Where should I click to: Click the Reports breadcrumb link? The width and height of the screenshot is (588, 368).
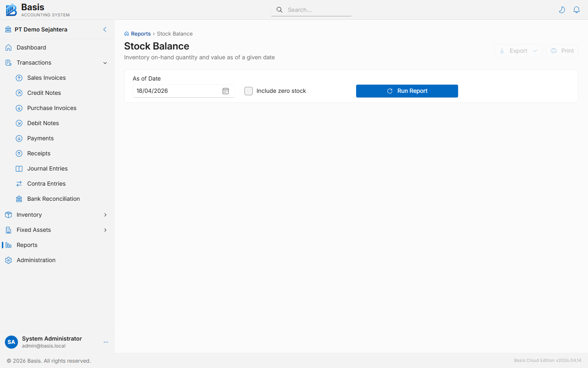click(x=141, y=34)
